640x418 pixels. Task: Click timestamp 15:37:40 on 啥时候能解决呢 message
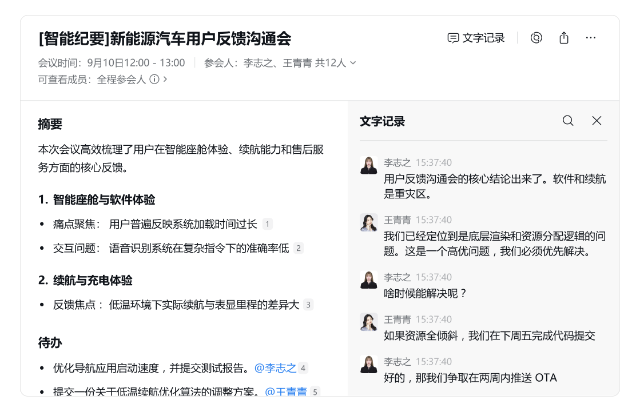coord(433,277)
